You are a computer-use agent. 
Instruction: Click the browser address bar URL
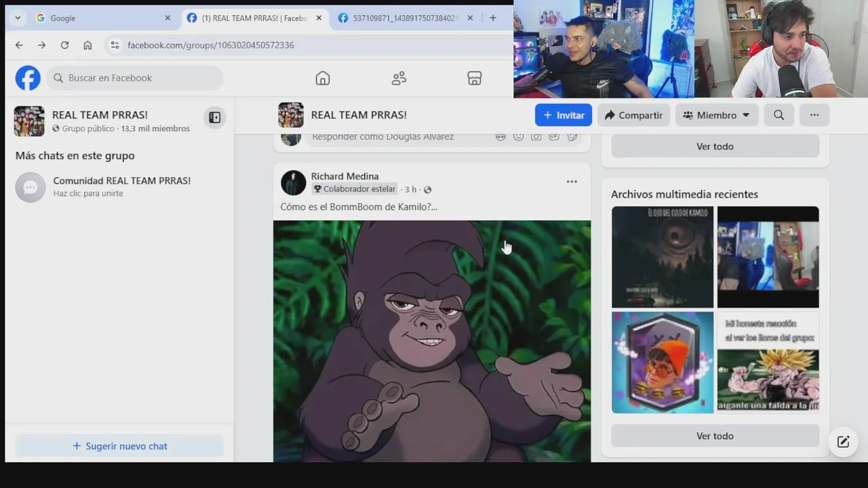(211, 45)
